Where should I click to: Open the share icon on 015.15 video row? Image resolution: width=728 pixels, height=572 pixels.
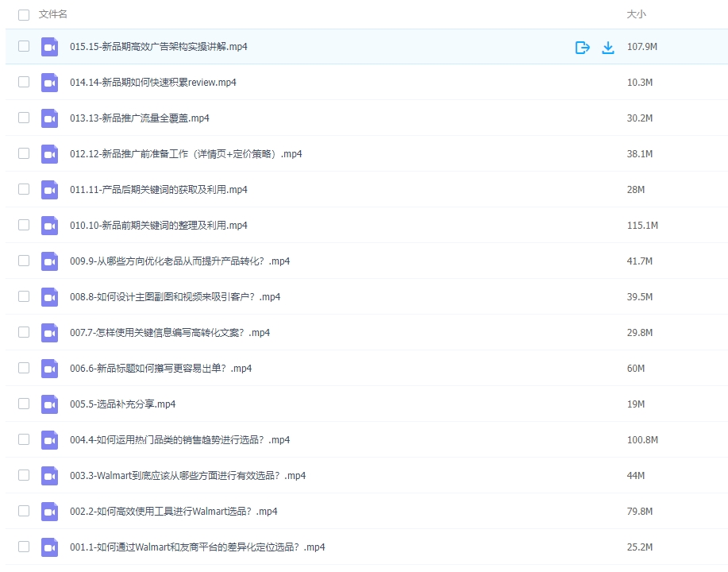582,47
